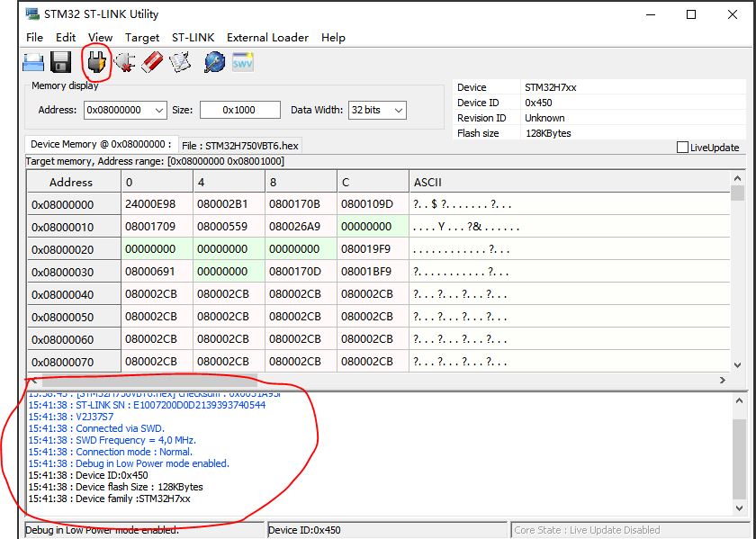756x539 pixels.
Task: Click the Full chip erase icon
Action: pyautogui.click(x=152, y=63)
